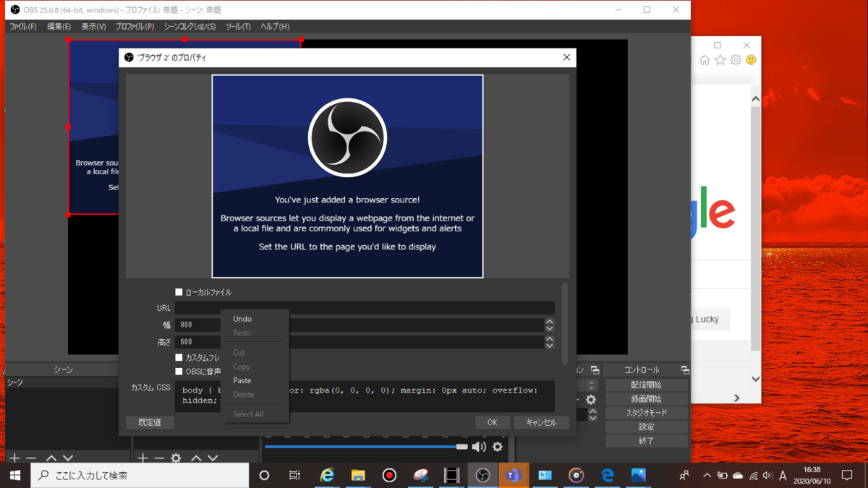This screenshot has width=868, height=488.
Task: Open Task View from the taskbar
Action: click(295, 475)
